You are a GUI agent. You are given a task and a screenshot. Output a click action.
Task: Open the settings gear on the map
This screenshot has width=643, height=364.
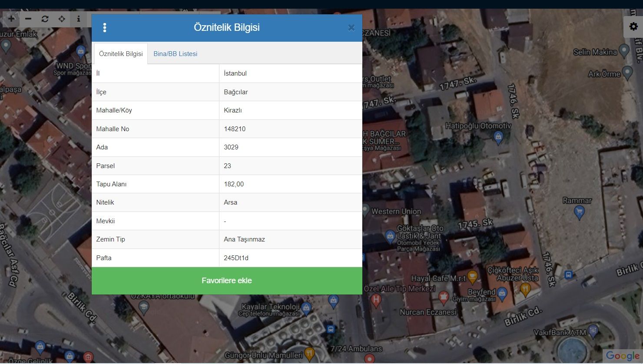point(633,27)
